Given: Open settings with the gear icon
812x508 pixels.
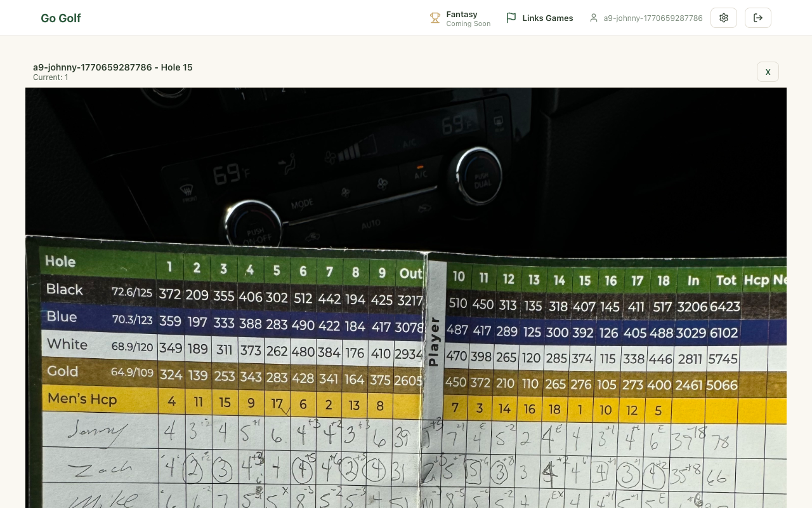Looking at the screenshot, I should (x=724, y=18).
